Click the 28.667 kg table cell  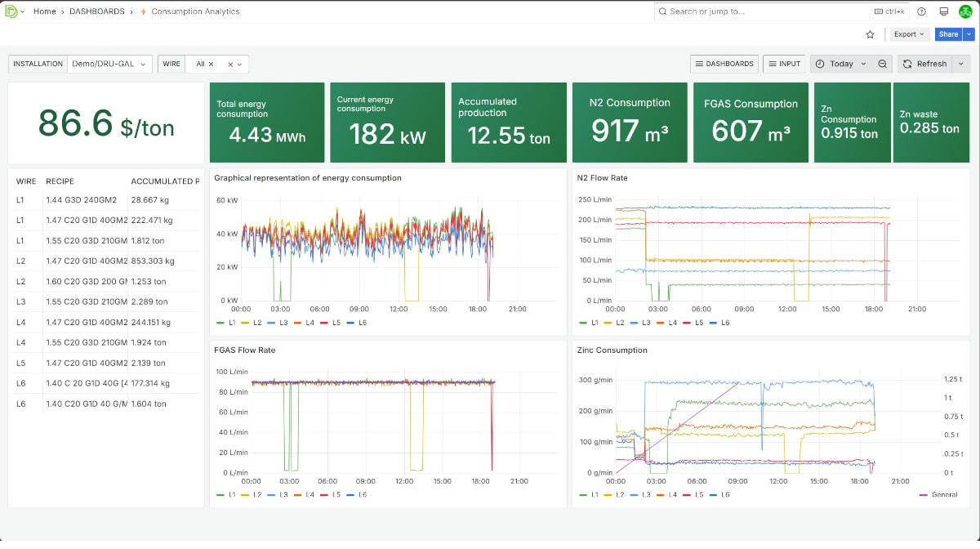[x=150, y=200]
